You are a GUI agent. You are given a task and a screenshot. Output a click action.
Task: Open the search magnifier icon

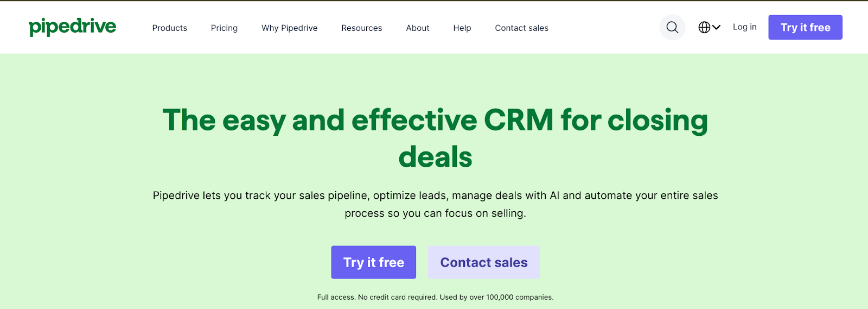pos(672,27)
